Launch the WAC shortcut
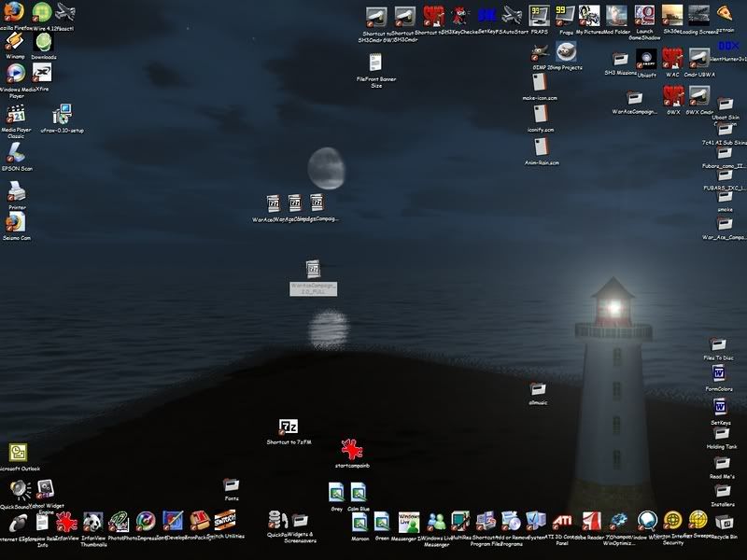747x560 pixels. (x=672, y=60)
